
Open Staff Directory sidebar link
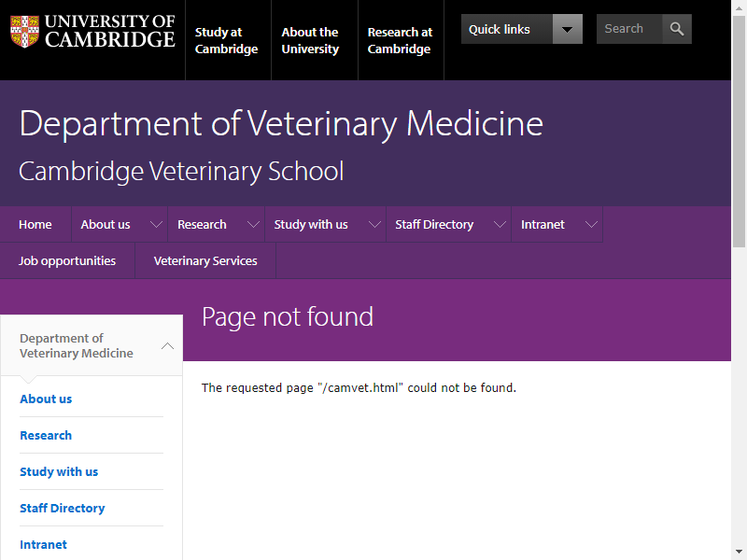pyautogui.click(x=63, y=508)
